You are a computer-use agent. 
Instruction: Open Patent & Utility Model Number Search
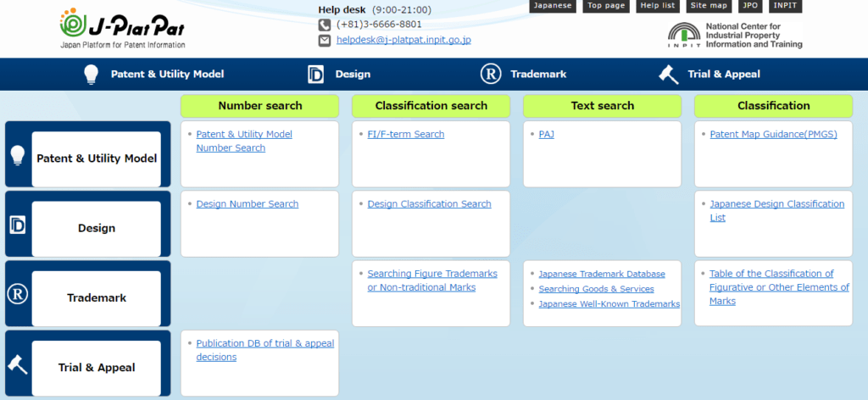point(244,141)
